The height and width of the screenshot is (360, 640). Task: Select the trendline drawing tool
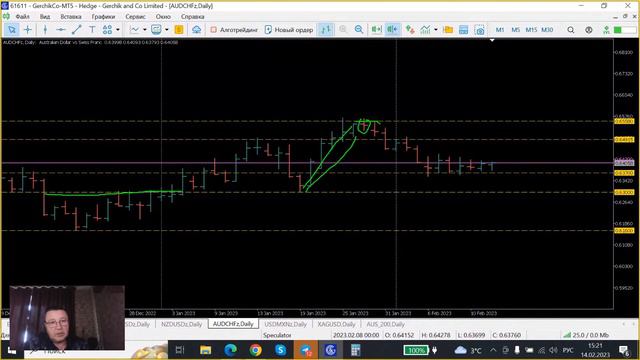[76, 29]
